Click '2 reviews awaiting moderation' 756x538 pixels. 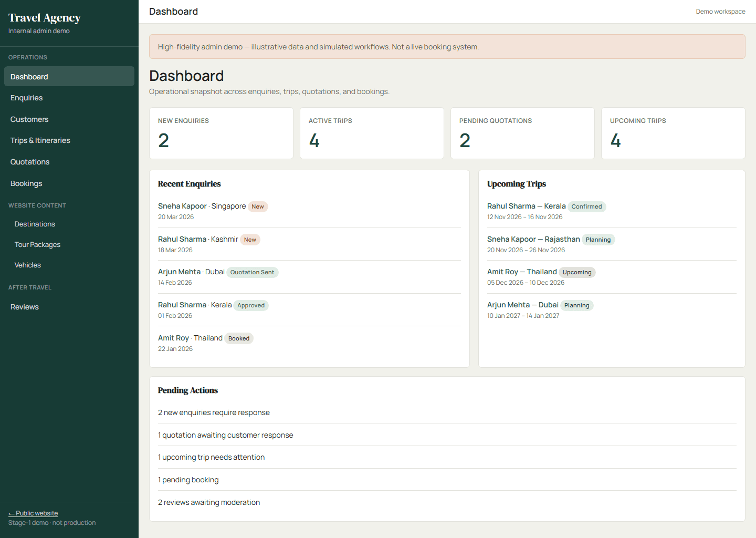pos(209,502)
